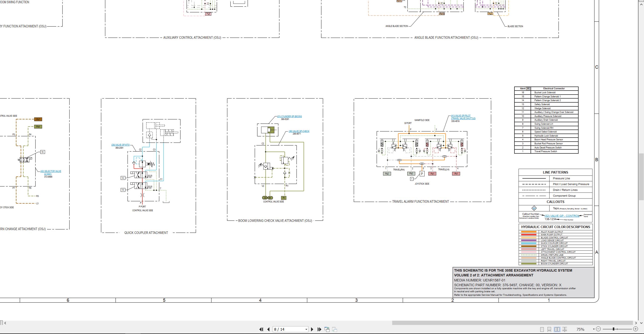Click the horizontal scrollbar left arrow
Viewport: 644px width, 334px height.
click(5, 323)
